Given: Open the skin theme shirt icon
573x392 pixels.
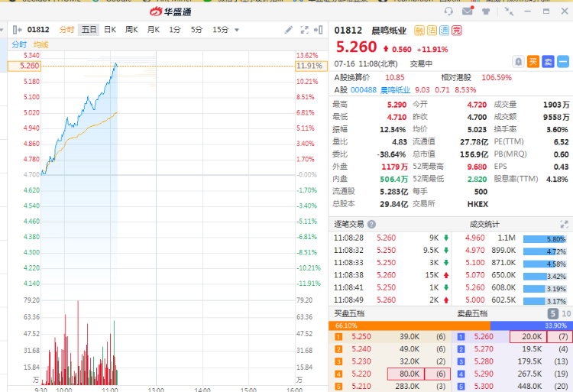Looking at the screenshot, I should point(486,11).
